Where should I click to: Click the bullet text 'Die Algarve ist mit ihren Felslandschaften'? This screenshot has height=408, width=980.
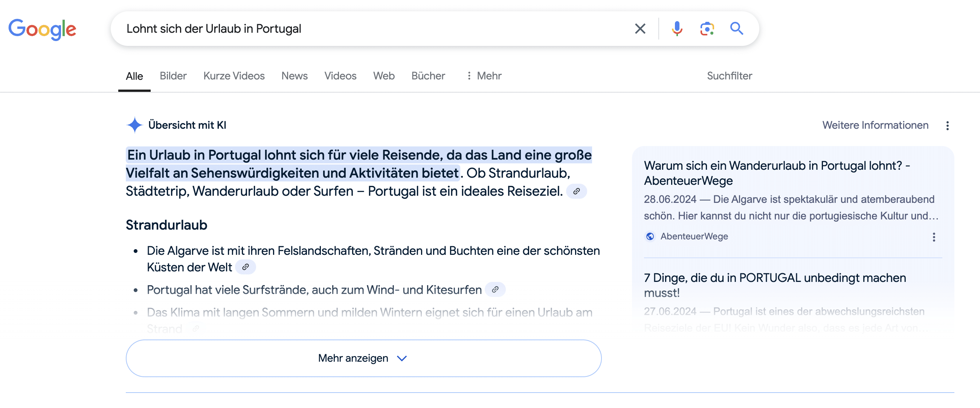coord(373,259)
